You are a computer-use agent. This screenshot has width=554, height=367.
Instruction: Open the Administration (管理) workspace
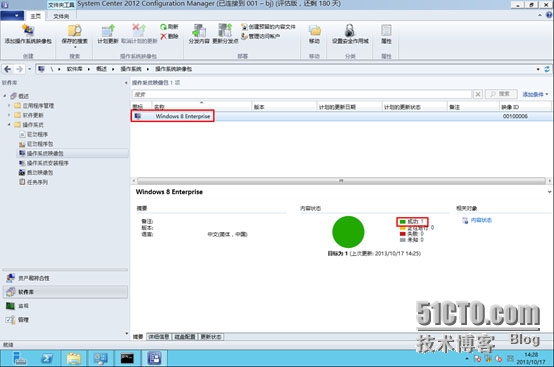(x=65, y=320)
